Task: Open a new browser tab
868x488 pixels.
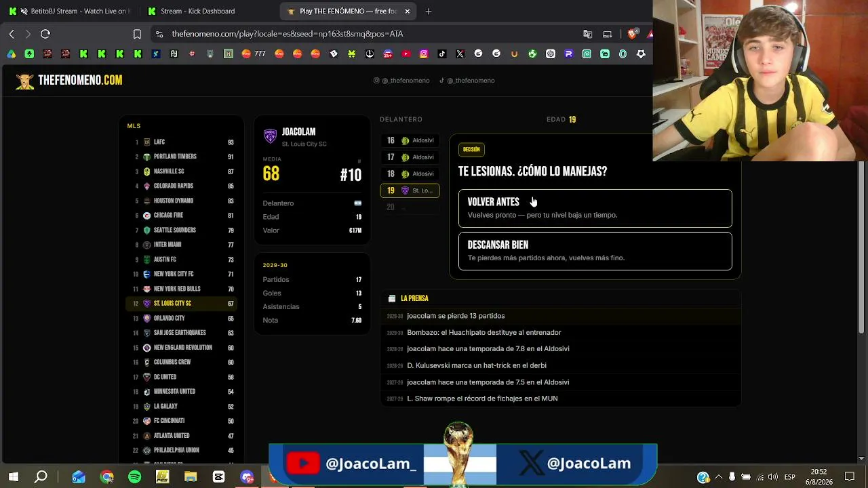Action: pyautogui.click(x=429, y=11)
